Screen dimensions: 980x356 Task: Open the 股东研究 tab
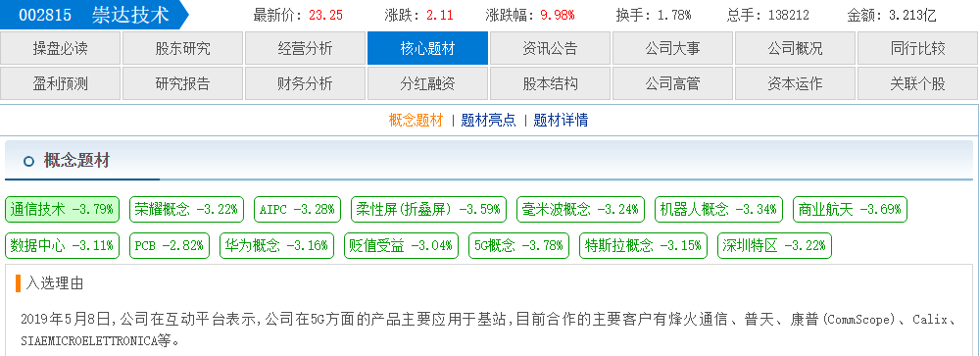[183, 49]
